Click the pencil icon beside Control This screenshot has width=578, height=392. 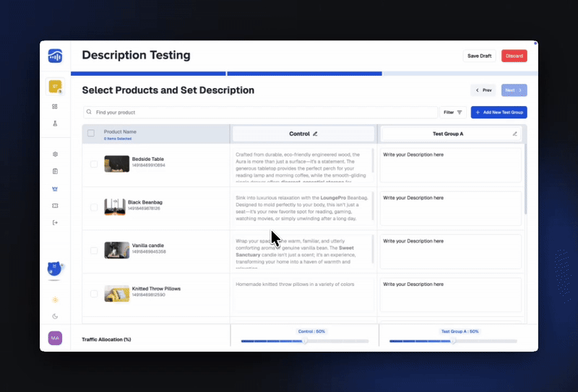point(315,134)
